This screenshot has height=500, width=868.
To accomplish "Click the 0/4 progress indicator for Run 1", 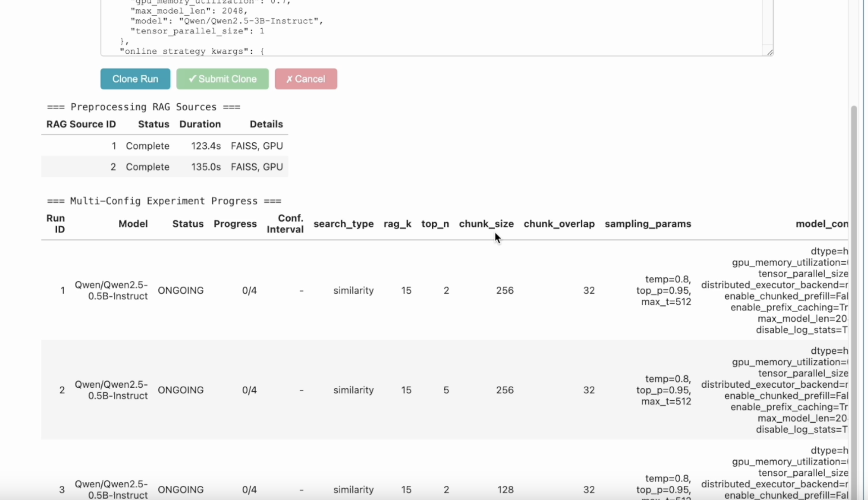I will tap(249, 290).
